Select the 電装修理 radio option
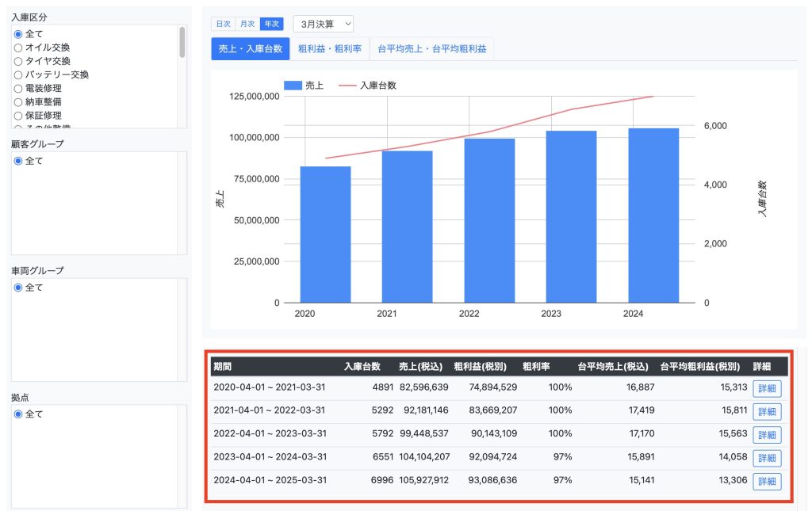This screenshot has height=511, width=812. [x=18, y=88]
